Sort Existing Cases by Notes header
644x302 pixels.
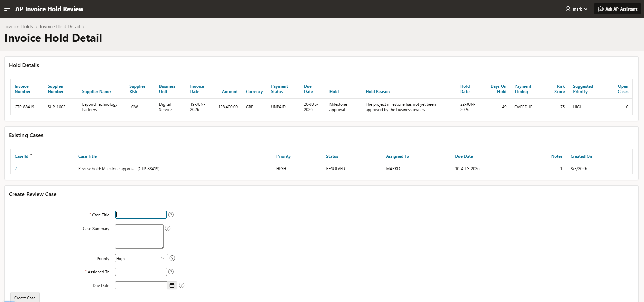click(x=557, y=156)
